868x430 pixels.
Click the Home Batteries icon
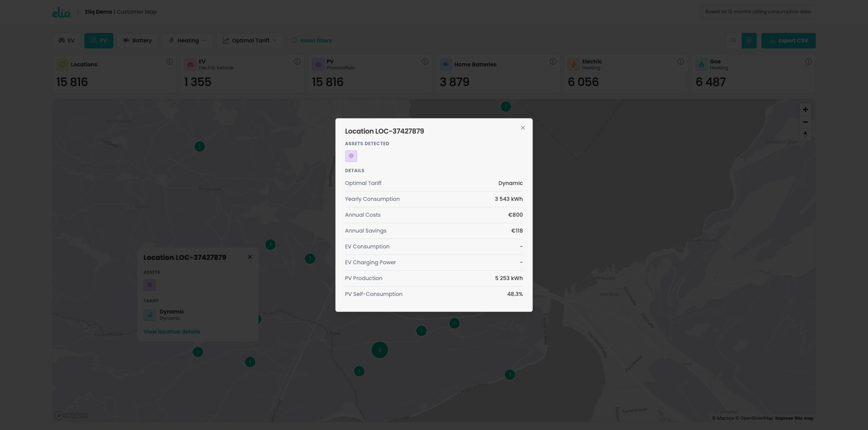tap(446, 65)
